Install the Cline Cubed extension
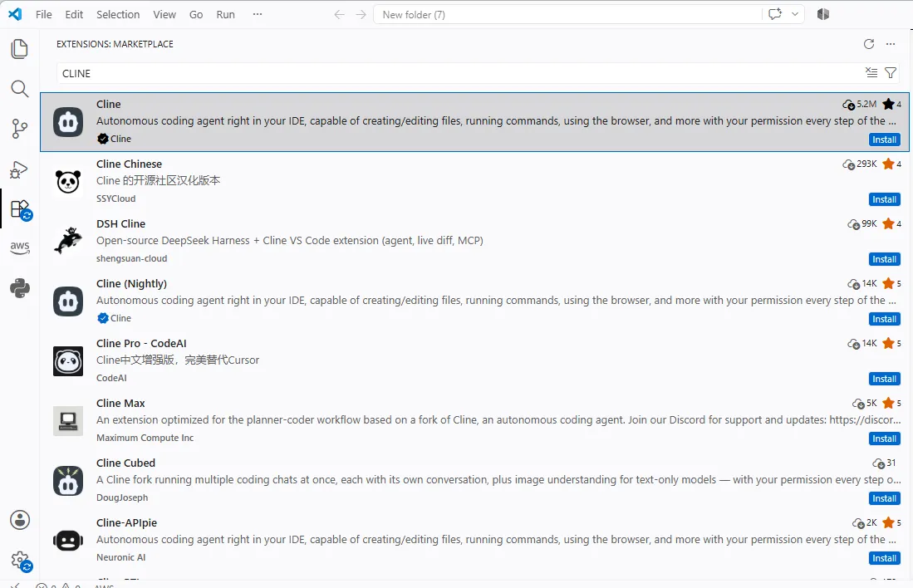This screenshot has height=588, width=913. tap(884, 498)
